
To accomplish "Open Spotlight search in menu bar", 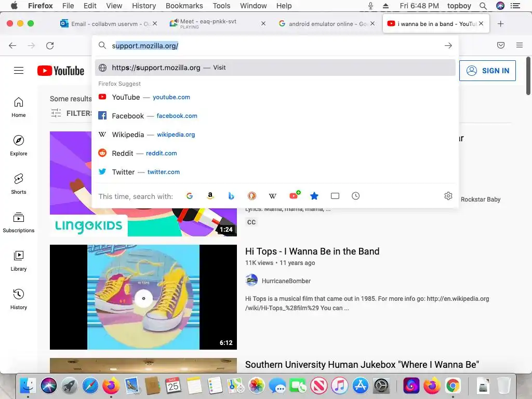I will tap(483, 6).
